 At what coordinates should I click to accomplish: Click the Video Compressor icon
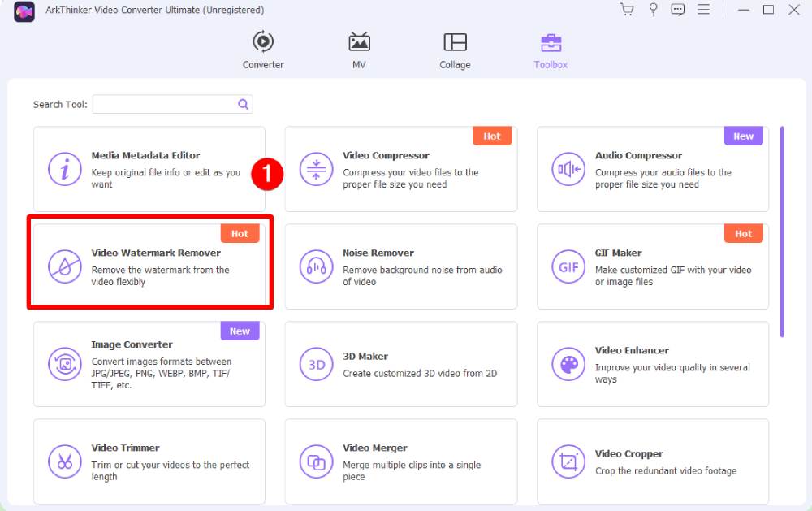tap(316, 169)
